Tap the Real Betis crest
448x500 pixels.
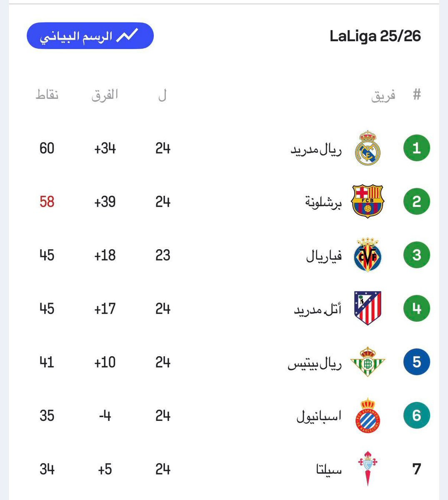point(368,362)
